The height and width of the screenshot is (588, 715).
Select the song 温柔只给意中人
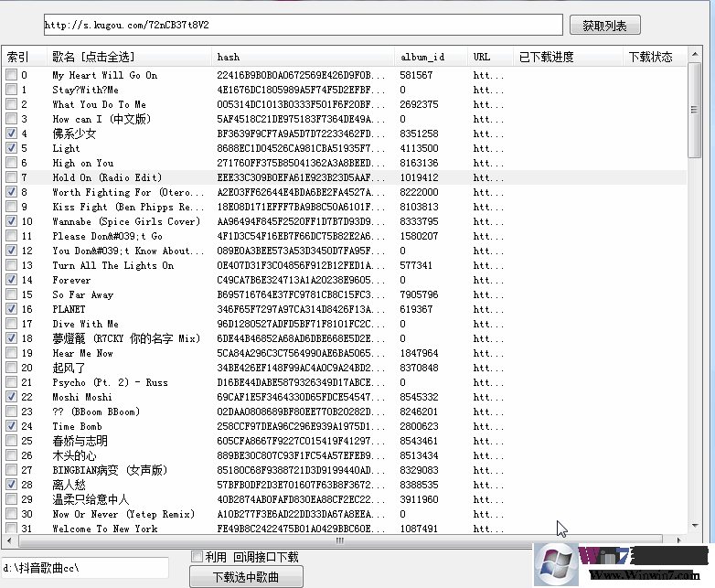click(x=91, y=499)
